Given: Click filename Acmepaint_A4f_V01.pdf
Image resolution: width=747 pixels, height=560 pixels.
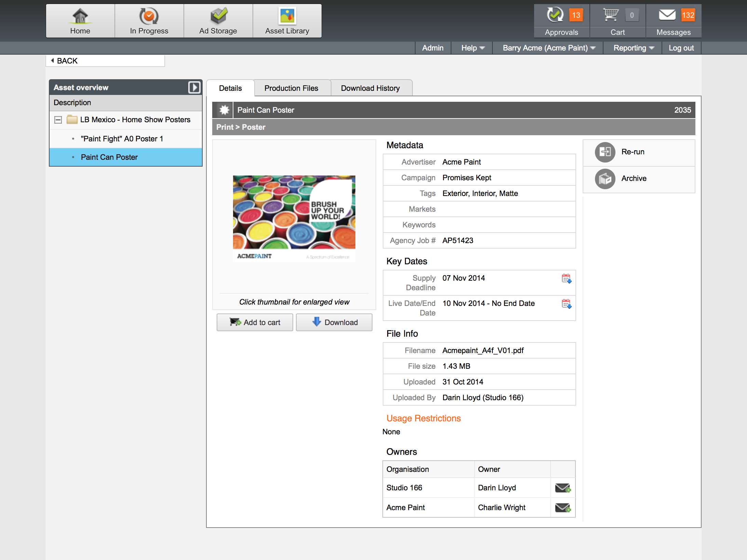Looking at the screenshot, I should point(483,350).
